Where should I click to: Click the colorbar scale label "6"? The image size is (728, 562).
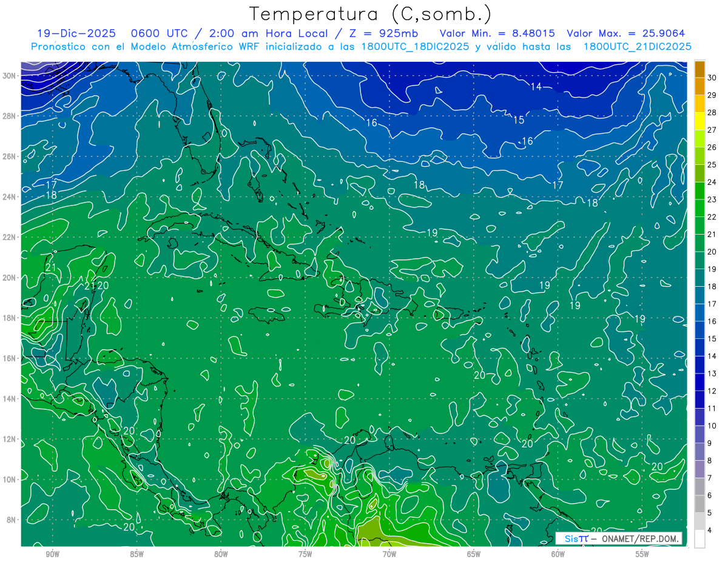click(710, 495)
